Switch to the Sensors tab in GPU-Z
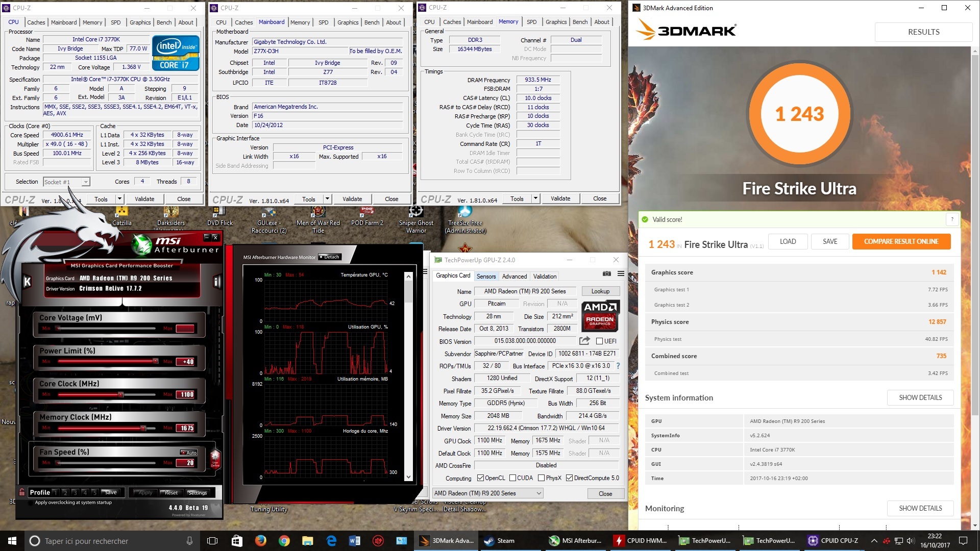 click(x=486, y=276)
